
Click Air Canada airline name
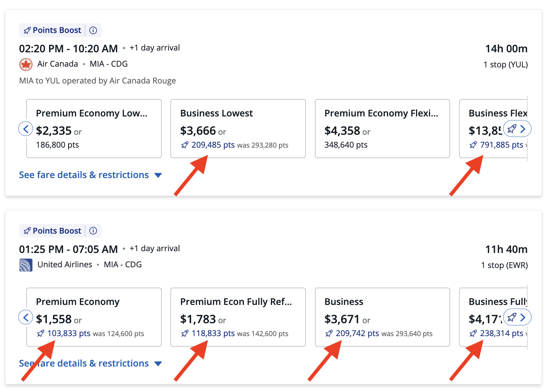click(58, 64)
